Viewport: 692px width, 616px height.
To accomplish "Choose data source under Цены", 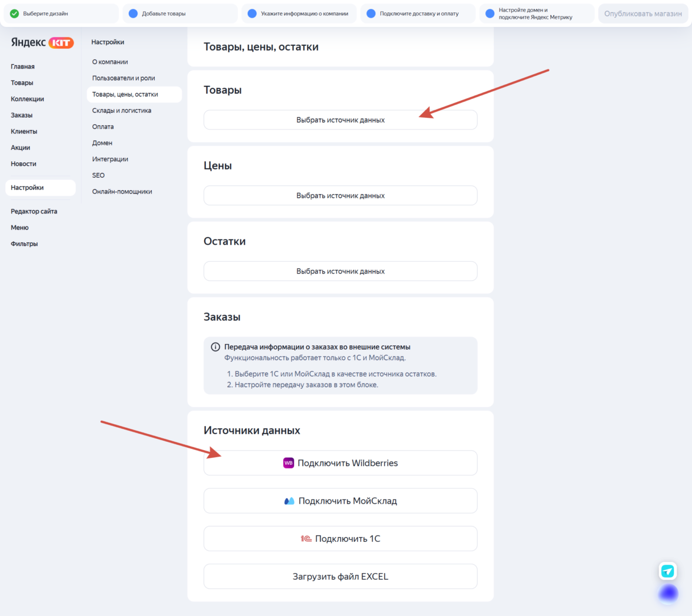I will [x=340, y=195].
